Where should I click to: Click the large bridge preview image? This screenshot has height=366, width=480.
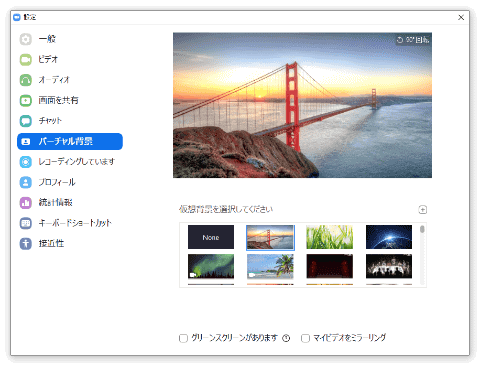(302, 105)
